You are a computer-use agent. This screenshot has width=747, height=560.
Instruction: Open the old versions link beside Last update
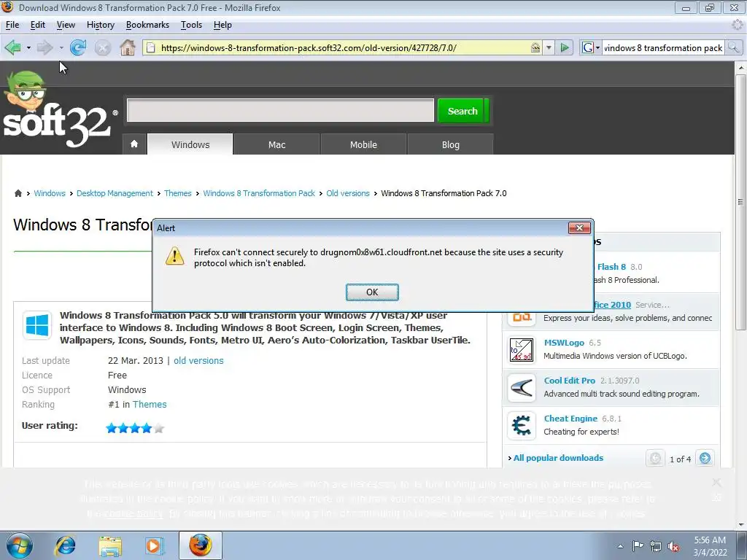pyautogui.click(x=198, y=360)
